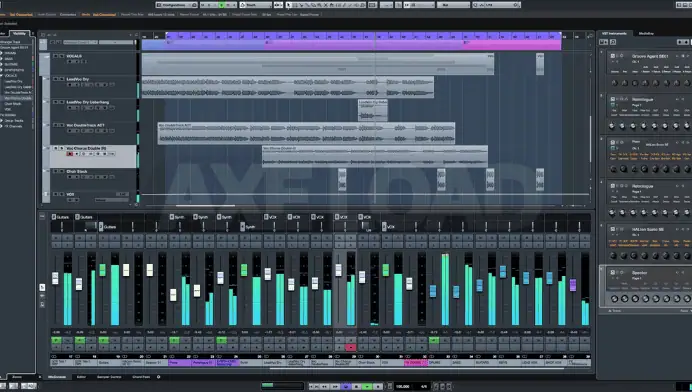The image size is (692, 392).
Task: Toggle power on Groove Agent SE instrument
Action: [x=613, y=56]
